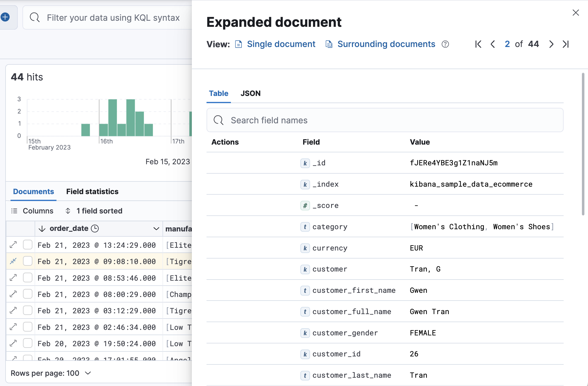Click the expand row arrow for Feb 21 13:24 entry
588x386 pixels.
pyautogui.click(x=13, y=245)
